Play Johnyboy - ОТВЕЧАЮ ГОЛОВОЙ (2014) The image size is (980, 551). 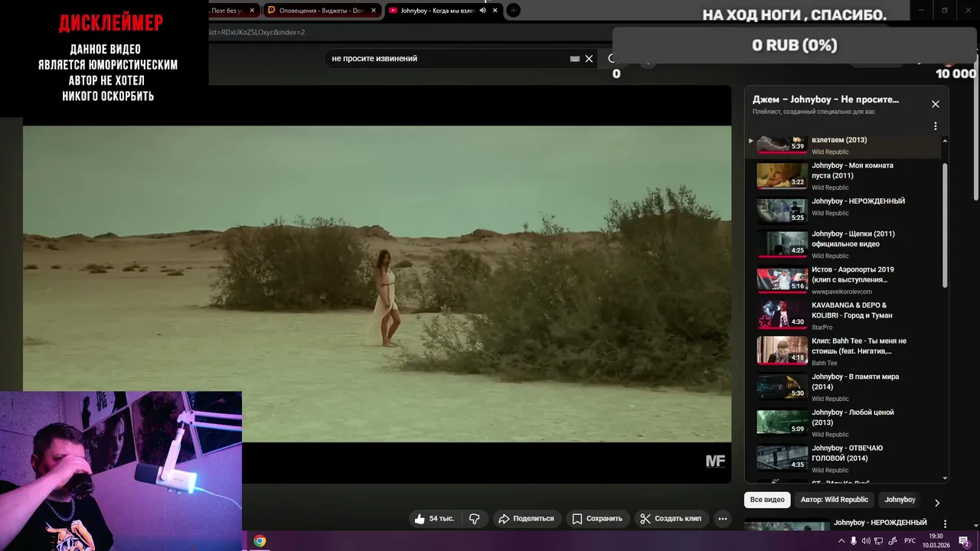848,453
